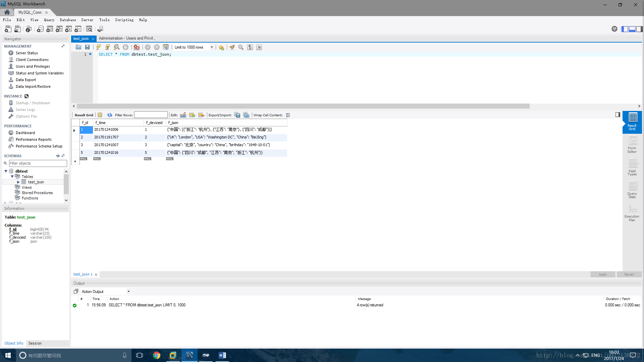Select the Database menu item
The image size is (644, 362).
(67, 20)
